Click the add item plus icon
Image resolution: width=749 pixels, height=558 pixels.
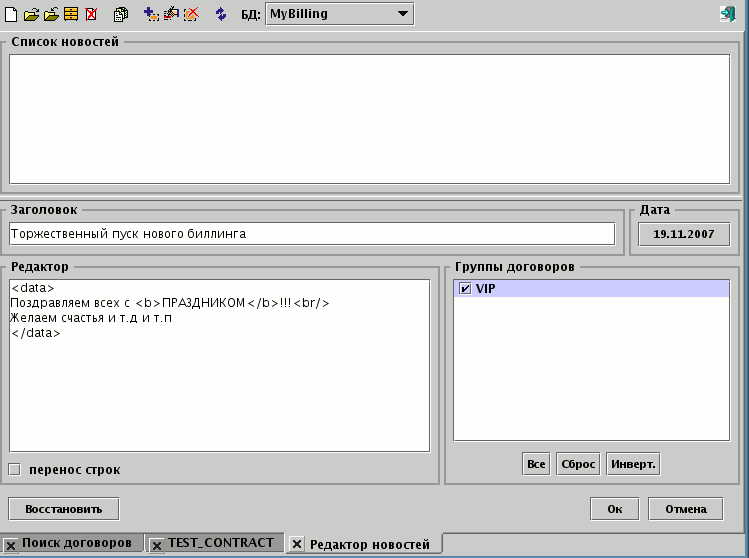click(x=151, y=14)
